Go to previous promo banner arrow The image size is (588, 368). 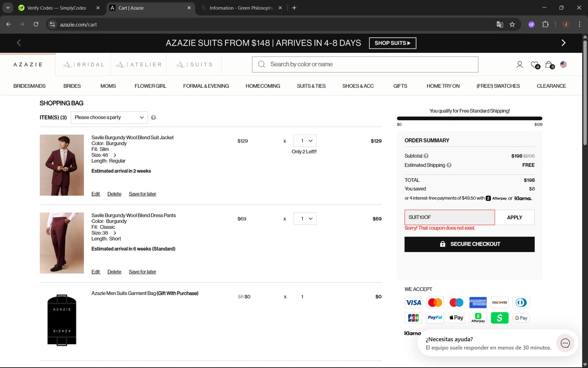tap(18, 43)
